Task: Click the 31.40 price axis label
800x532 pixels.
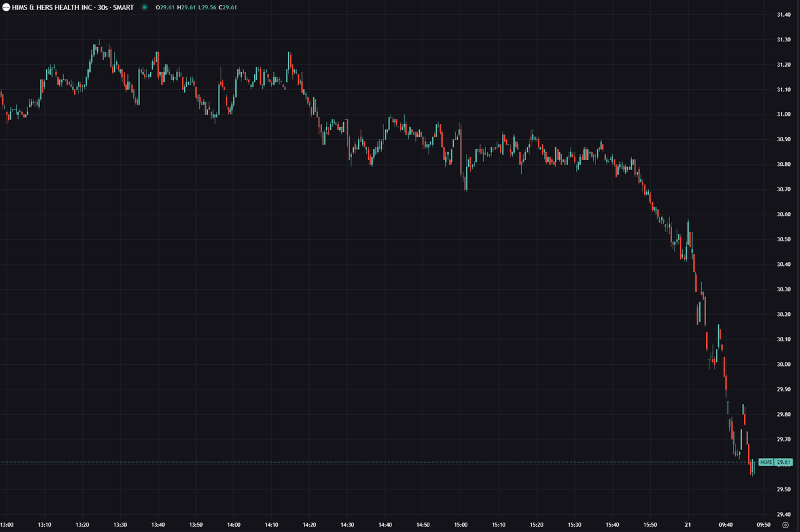Action: coord(783,14)
